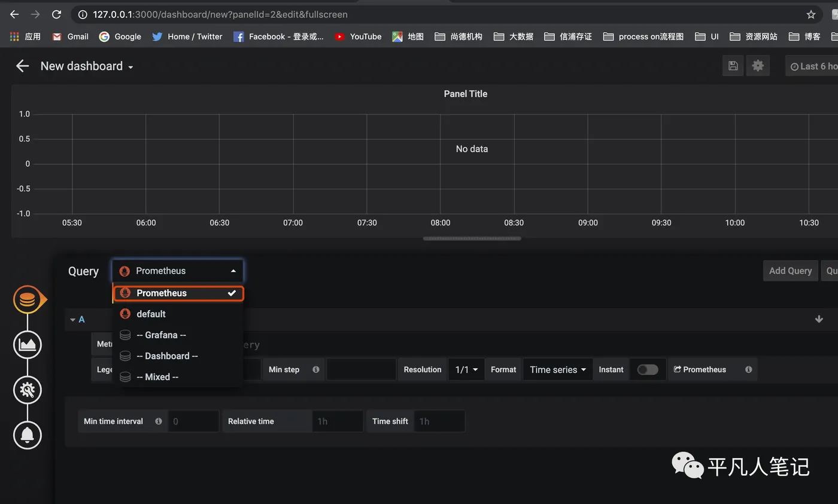Open the General settings wrench-gear icon
The image size is (838, 504).
coord(28,390)
